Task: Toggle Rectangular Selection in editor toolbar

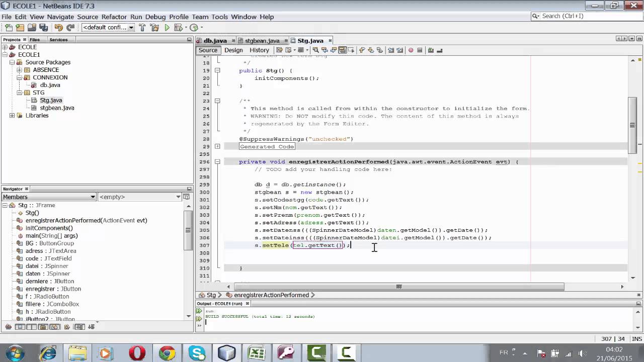Action: click(x=351, y=50)
